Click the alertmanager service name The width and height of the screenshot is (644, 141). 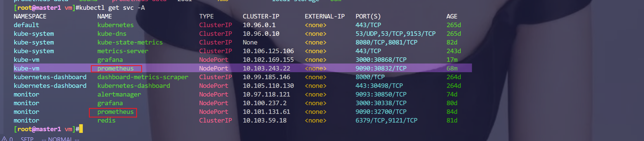coord(119,95)
